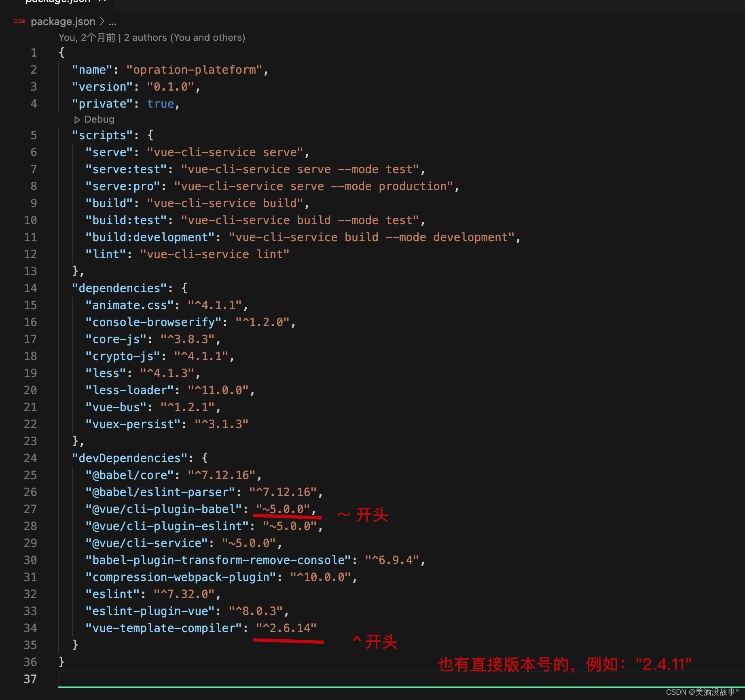The height and width of the screenshot is (700, 745).
Task: Click the version value "0.1.0"
Action: 171,87
